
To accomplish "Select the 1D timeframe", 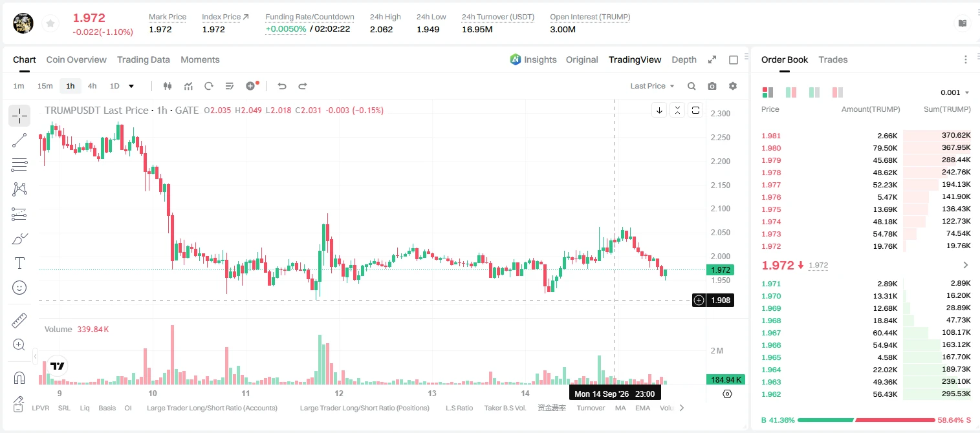I will 114,86.
